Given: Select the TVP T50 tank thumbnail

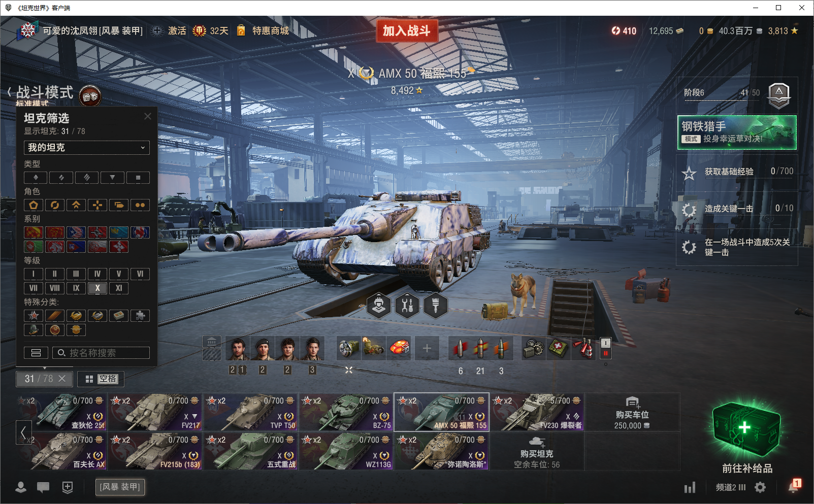Looking at the screenshot, I should 250,412.
